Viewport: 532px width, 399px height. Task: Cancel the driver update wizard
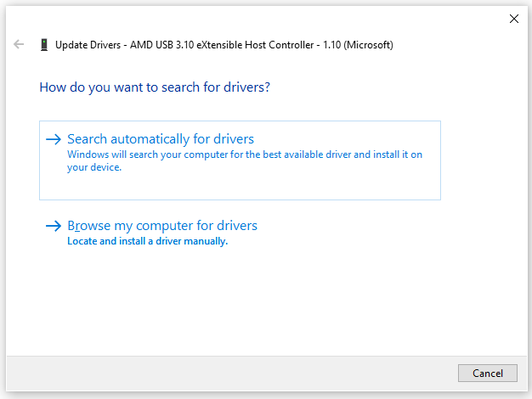[488, 373]
